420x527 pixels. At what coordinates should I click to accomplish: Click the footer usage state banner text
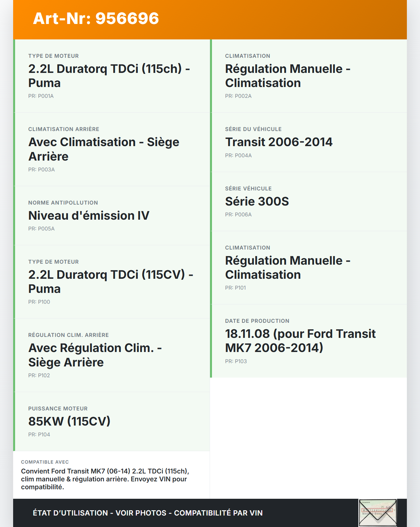pyautogui.click(x=148, y=513)
